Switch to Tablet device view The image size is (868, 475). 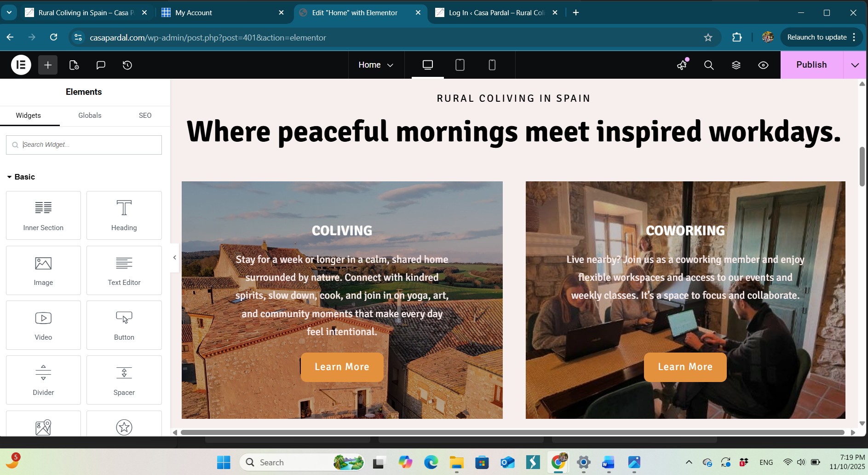pyautogui.click(x=460, y=65)
